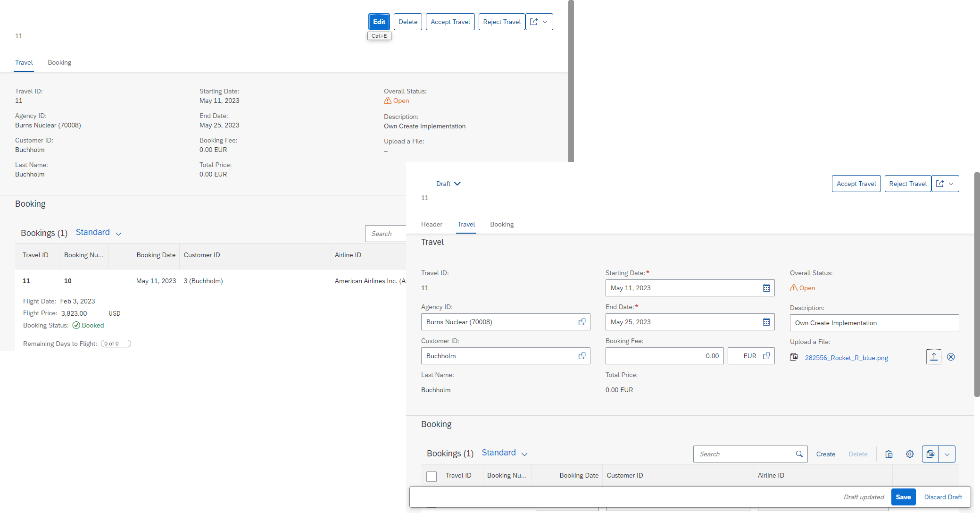Click draft window vertical scrollbar
Viewport: 980px width, 513px height.
[977, 285]
